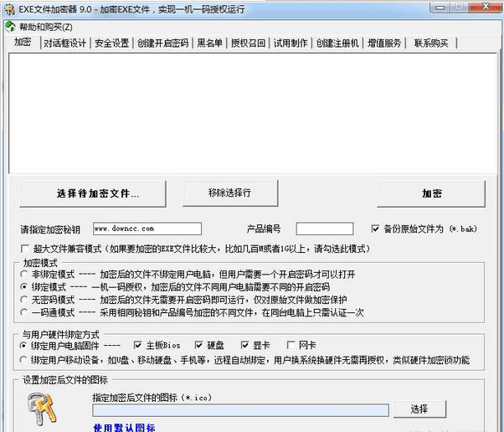The width and height of the screenshot is (504, 432).
Task: Minimize the EXE文件加密器 window
Action: point(440,8)
